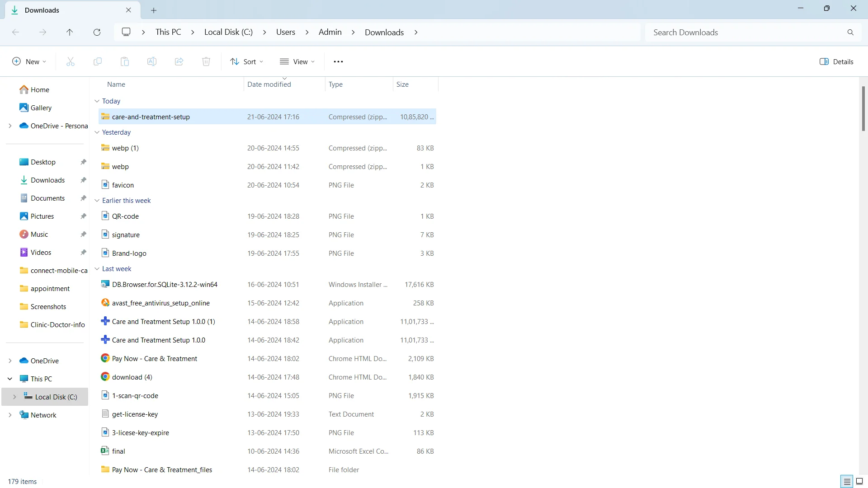The width and height of the screenshot is (868, 488).
Task: Click the search magnifier icon
Action: 850,32
